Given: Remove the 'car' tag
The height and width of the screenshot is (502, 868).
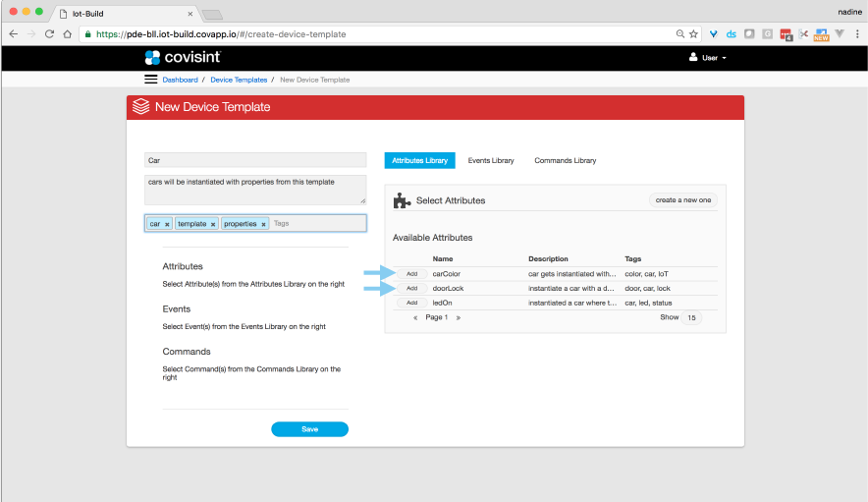Looking at the screenshot, I should coord(167,224).
